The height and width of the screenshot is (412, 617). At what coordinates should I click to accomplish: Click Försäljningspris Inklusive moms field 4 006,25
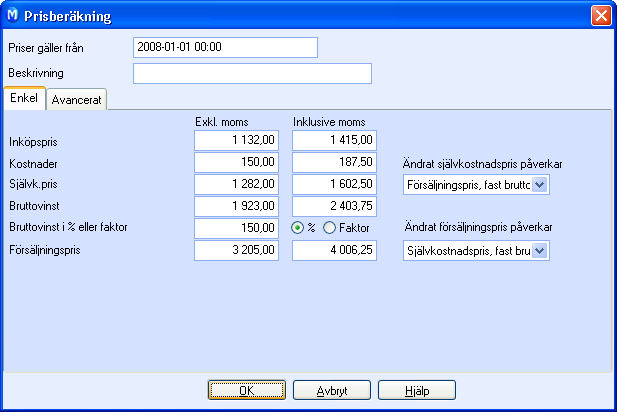click(x=334, y=250)
